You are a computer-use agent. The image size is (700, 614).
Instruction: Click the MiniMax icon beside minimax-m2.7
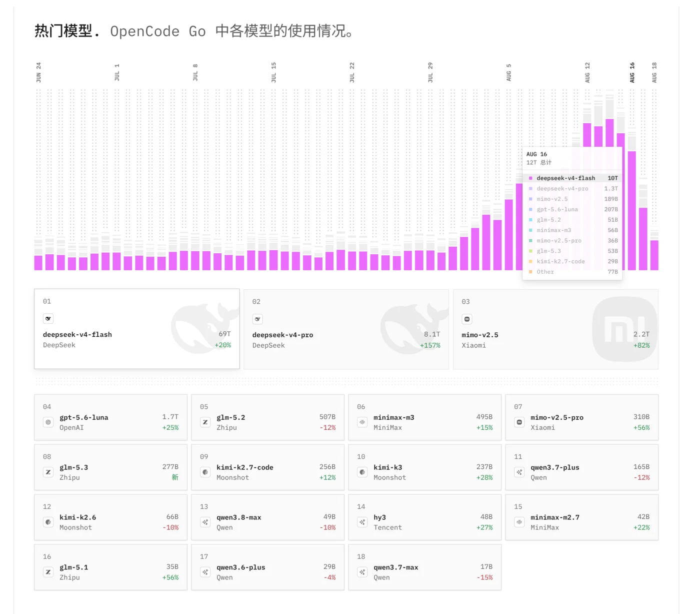click(x=519, y=522)
